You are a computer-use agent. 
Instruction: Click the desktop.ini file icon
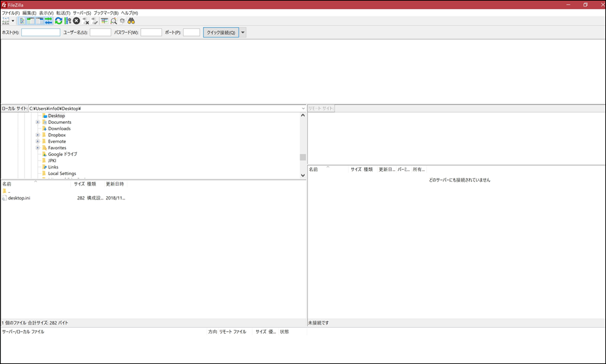click(5, 198)
